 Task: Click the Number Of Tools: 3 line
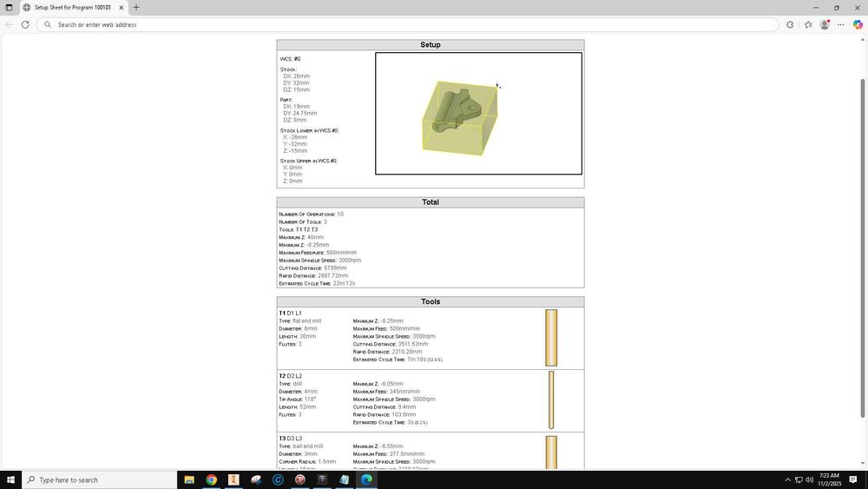(303, 221)
